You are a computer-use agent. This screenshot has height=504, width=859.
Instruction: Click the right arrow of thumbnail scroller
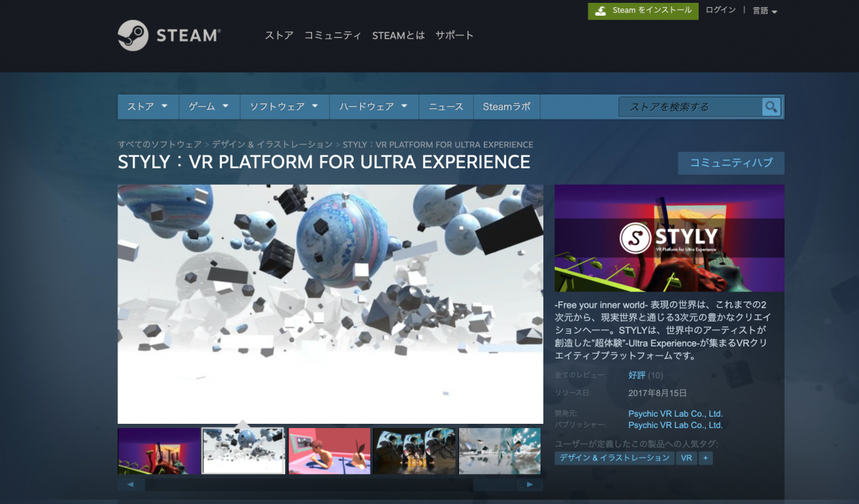point(530,485)
